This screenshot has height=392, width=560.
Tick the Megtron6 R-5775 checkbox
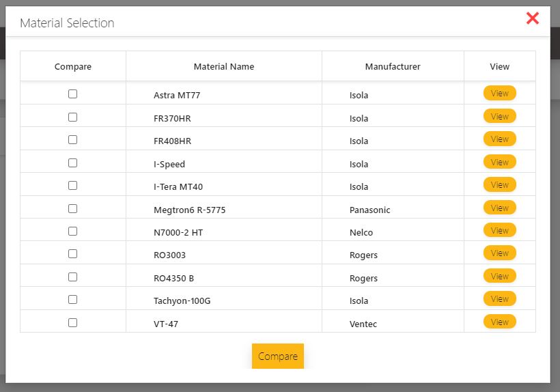point(72,208)
